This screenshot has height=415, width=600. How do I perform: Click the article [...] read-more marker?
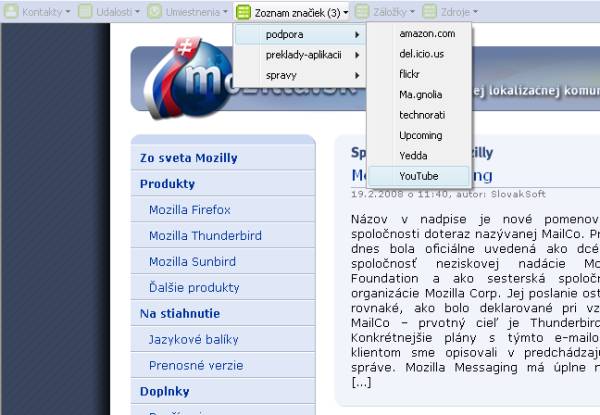coord(361,382)
